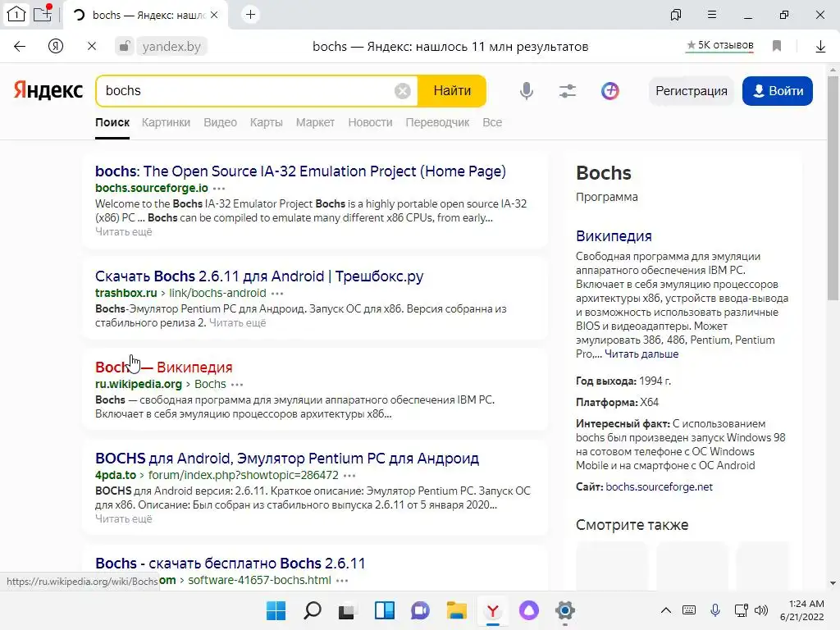840x630 pixels.
Task: Click the page vertical scrollbar
Action: pyautogui.click(x=833, y=188)
